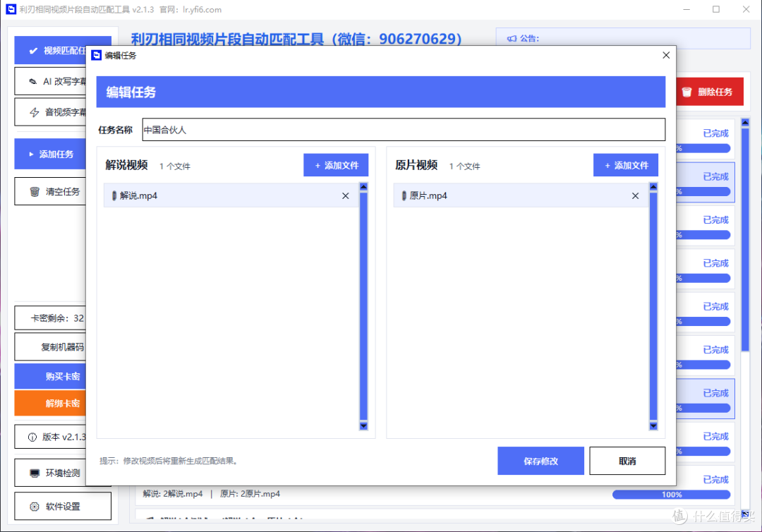The height and width of the screenshot is (532, 762).
Task: Add a file to 解说视频
Action: [x=336, y=165]
